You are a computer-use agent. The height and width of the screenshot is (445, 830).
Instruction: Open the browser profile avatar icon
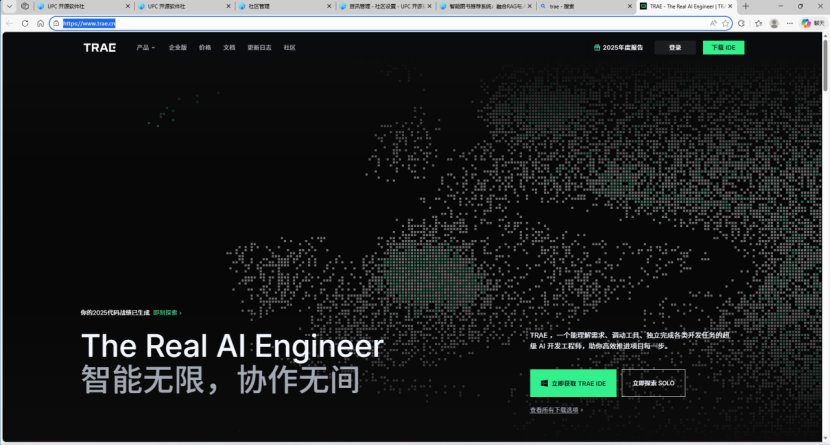pos(774,23)
